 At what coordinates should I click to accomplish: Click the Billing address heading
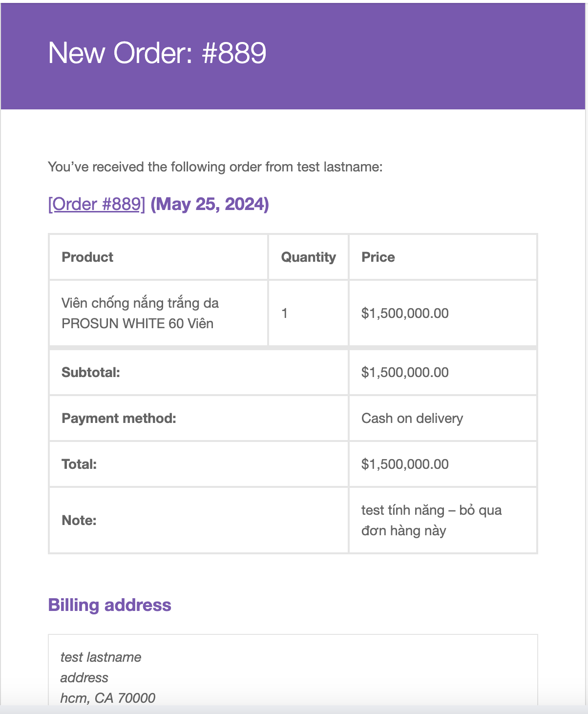(x=109, y=605)
